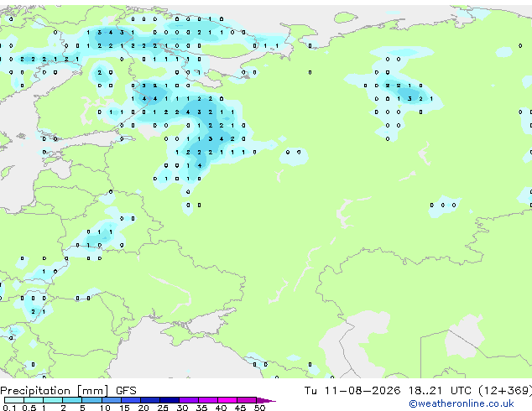This screenshot has height=411, width=532.
Task: Select the 30–35 mm purple legend swatch
Action: pyautogui.click(x=188, y=400)
